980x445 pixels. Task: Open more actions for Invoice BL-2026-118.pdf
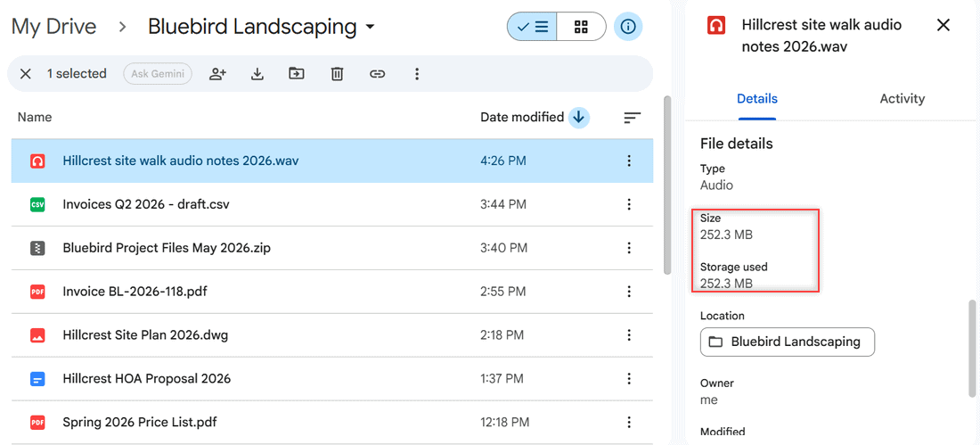point(629,291)
